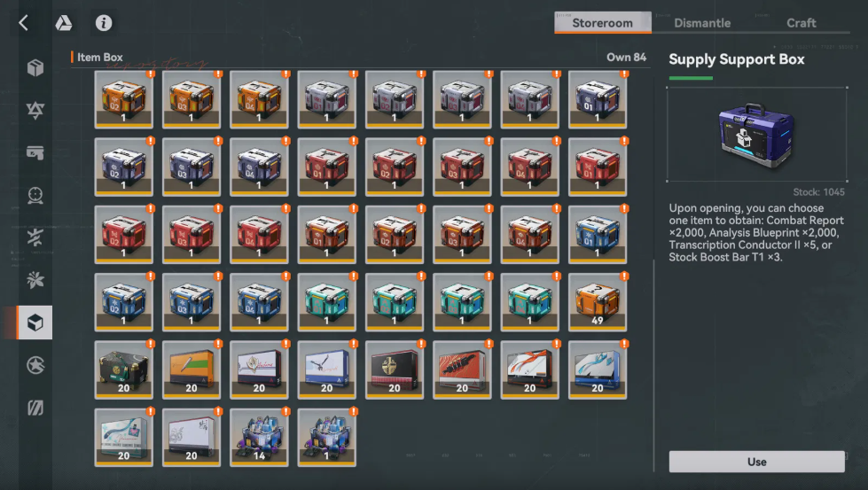
Task: Select the white box with flower sketch
Action: pos(191,438)
